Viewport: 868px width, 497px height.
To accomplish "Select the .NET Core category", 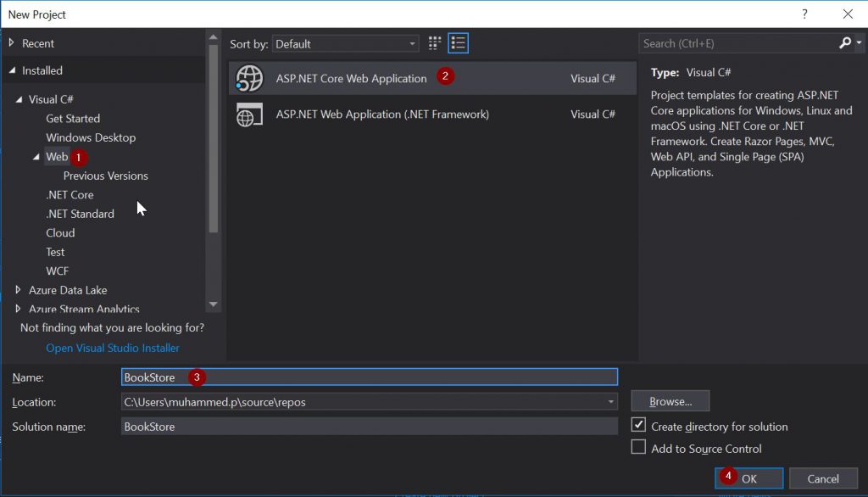I will pyautogui.click(x=70, y=195).
